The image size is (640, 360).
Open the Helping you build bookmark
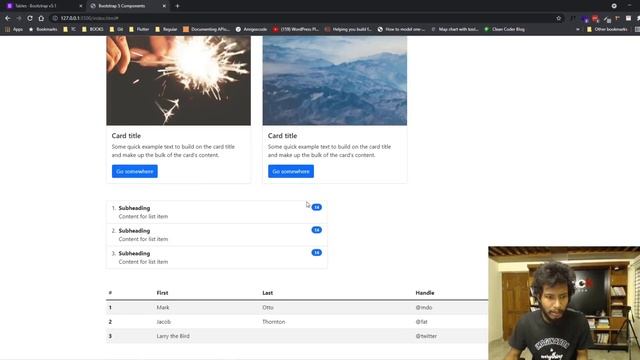[x=348, y=29]
